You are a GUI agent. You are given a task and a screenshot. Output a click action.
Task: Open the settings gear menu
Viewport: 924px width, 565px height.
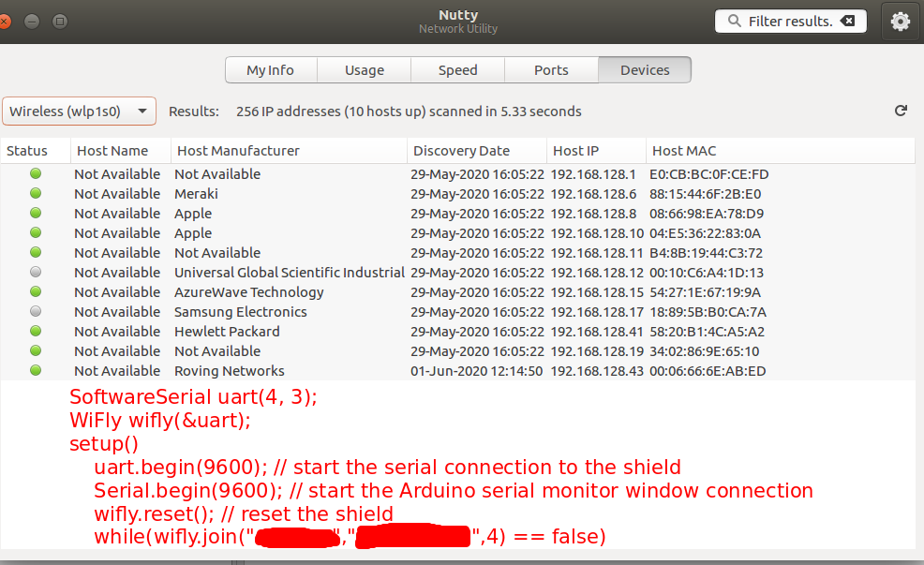[901, 22]
